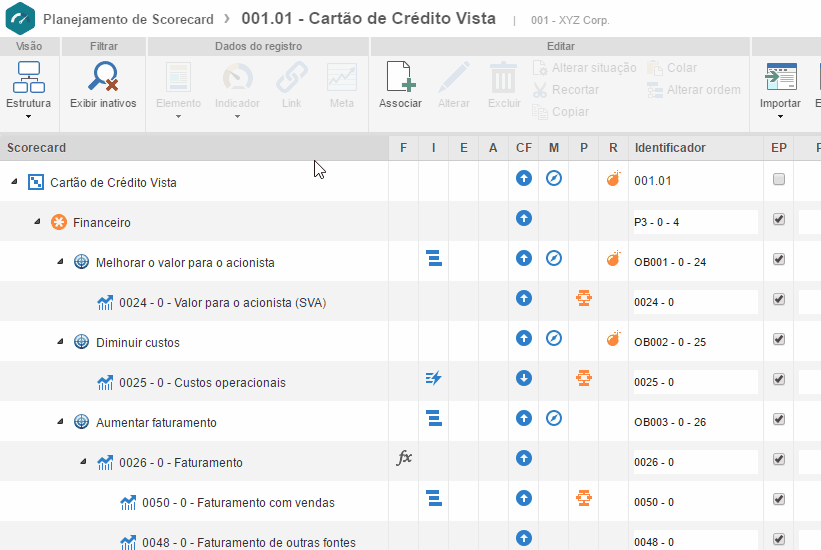Click the orange bomb icon for Melhorar o valor row
Screen dimensions: 821x550
(613, 259)
